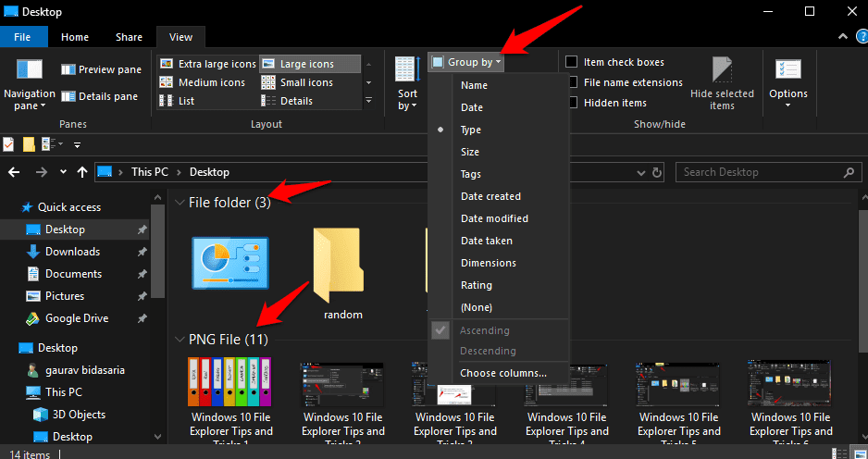The height and width of the screenshot is (459, 868).
Task: Go back with the left arrow
Action: 15,172
